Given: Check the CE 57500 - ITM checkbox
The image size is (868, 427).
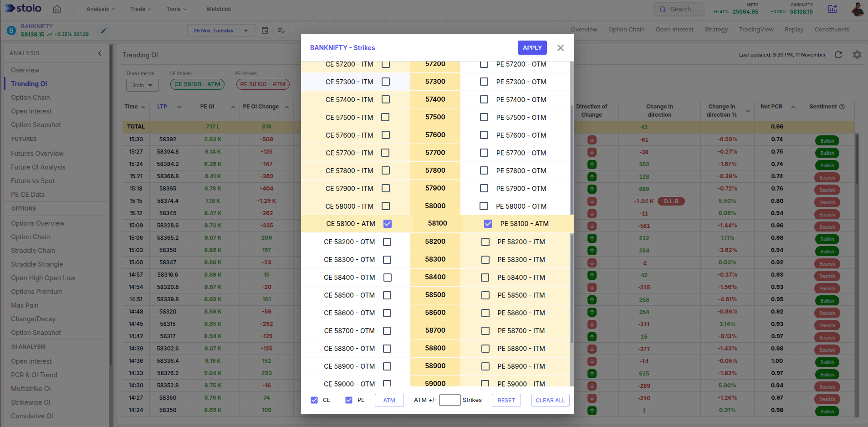Looking at the screenshot, I should click(x=385, y=117).
